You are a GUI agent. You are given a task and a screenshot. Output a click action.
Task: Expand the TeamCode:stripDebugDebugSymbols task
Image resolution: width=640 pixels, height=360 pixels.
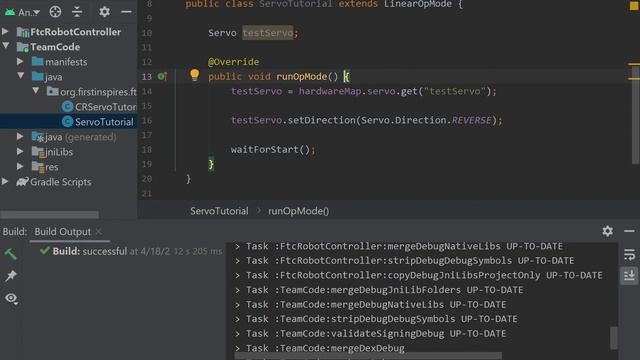coord(238,319)
